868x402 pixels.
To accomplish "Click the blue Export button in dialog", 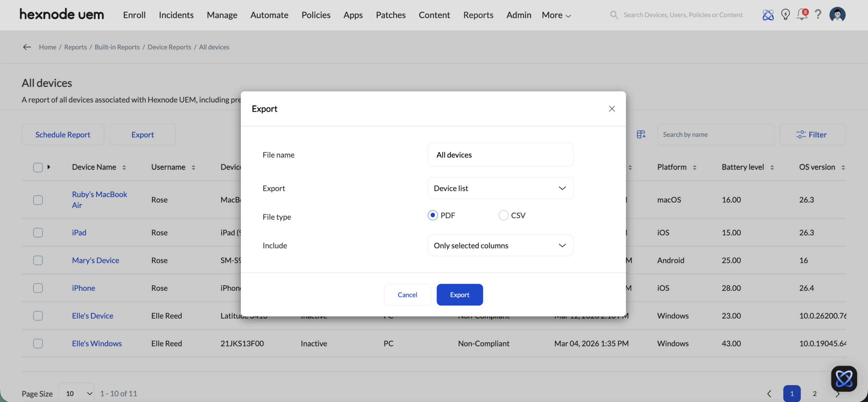I will pos(459,295).
